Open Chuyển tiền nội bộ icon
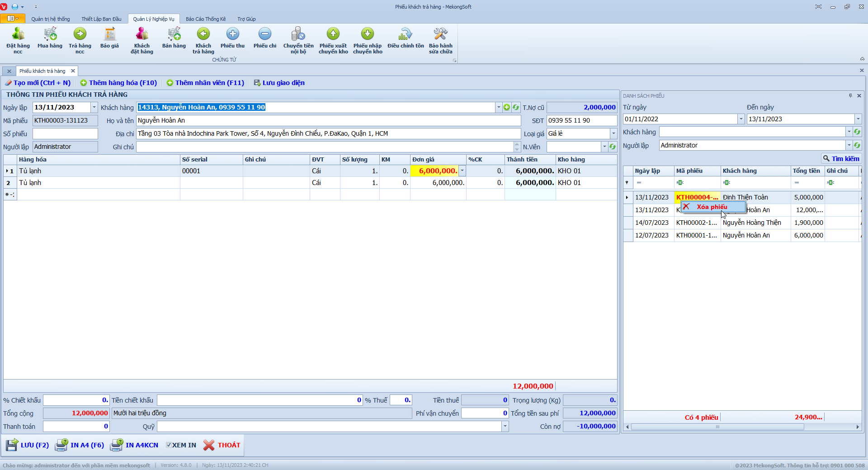 298,34
